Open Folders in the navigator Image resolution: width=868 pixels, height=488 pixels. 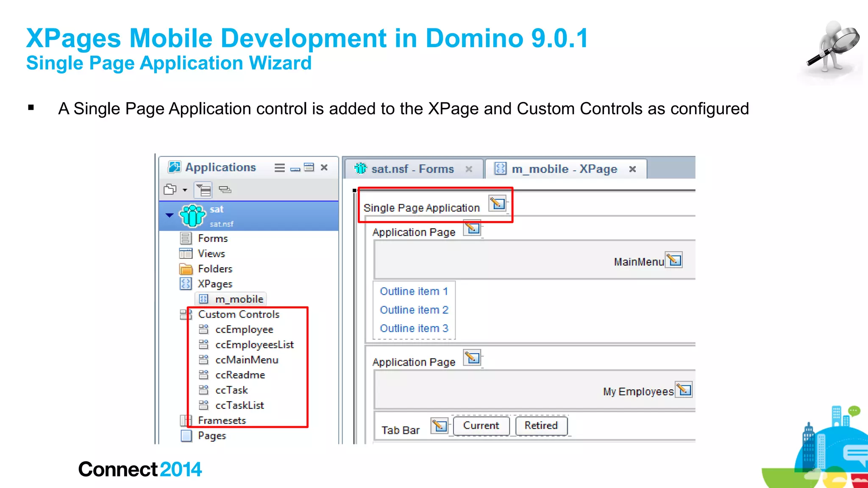click(x=215, y=269)
